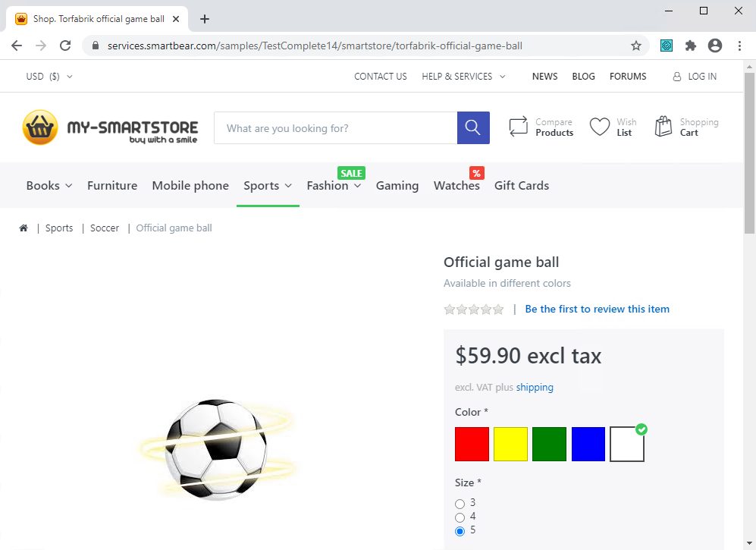Open the Wish List

tap(613, 127)
